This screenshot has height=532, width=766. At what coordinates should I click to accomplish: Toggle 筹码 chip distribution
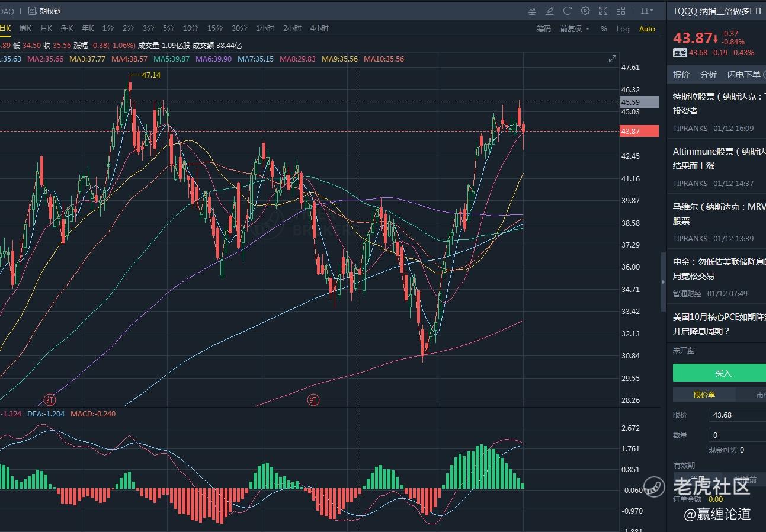544,28
